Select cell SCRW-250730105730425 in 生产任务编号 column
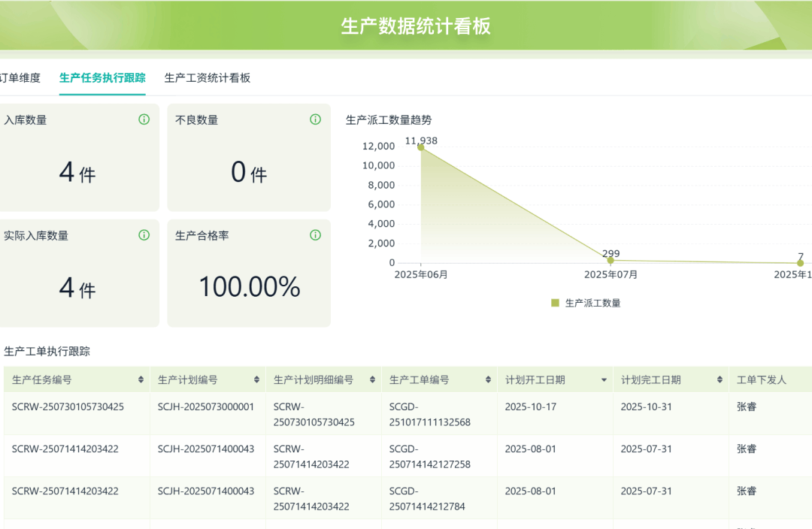The image size is (812, 529). coord(68,407)
